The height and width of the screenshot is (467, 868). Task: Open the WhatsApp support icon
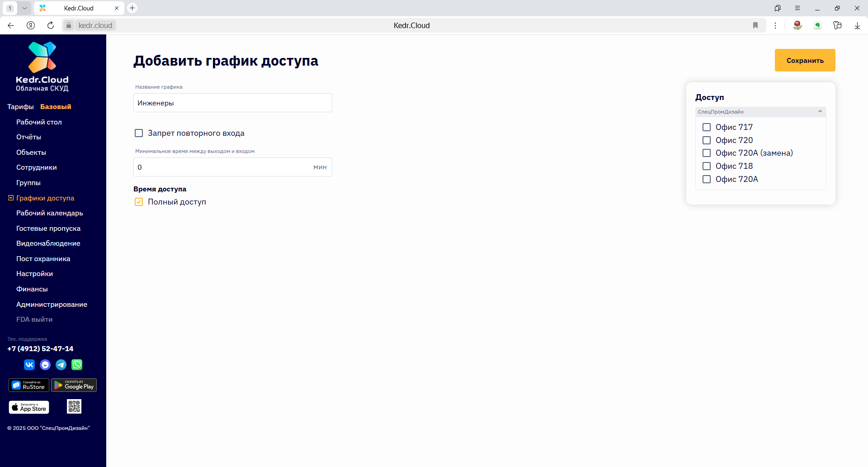click(x=77, y=365)
